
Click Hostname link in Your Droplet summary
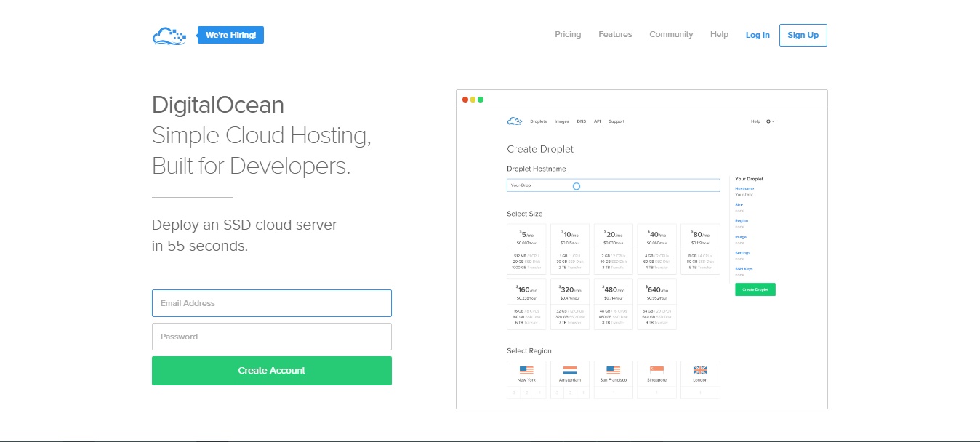(x=744, y=188)
